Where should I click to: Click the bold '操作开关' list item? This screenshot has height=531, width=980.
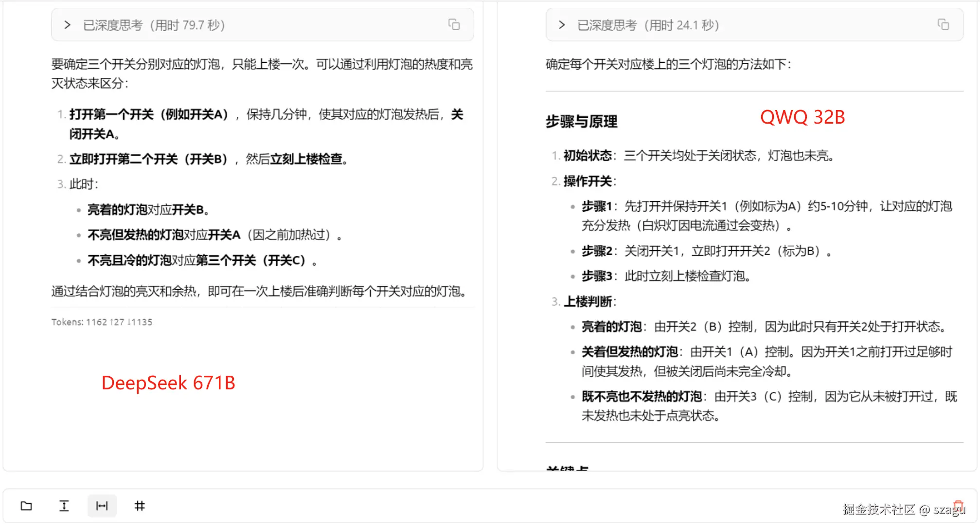click(587, 181)
